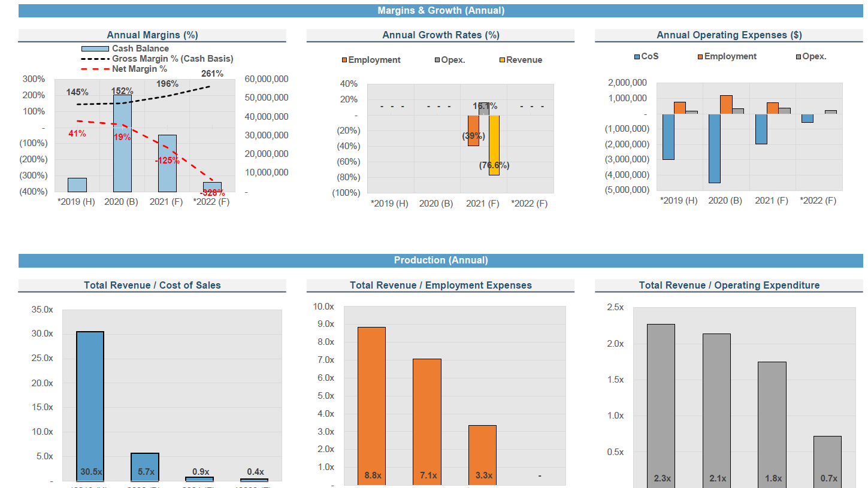This screenshot has height=488, width=868.
Task: Click the 0.9x data label
Action: click(x=201, y=472)
